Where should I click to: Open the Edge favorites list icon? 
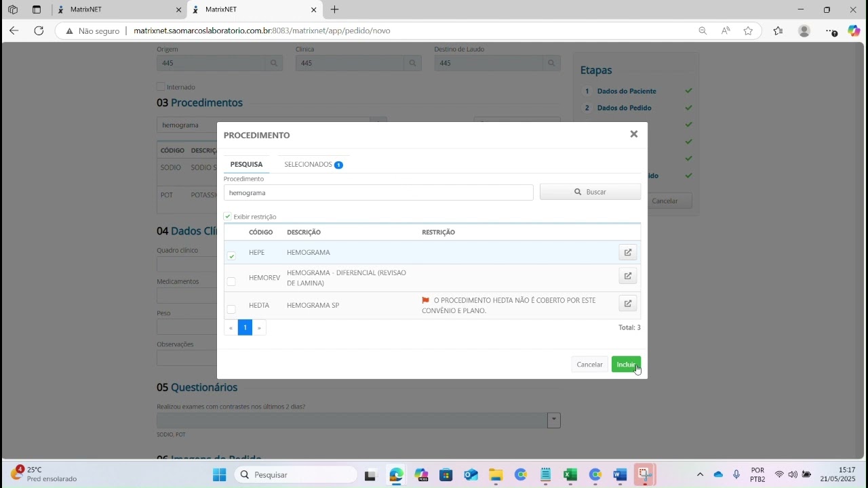coord(778,30)
